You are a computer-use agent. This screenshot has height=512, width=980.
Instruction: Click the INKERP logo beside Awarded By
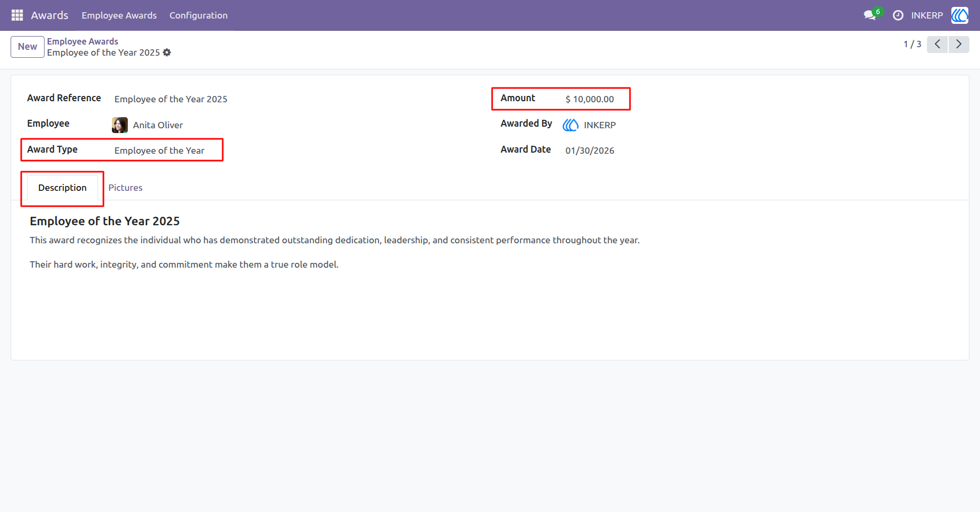coord(571,125)
